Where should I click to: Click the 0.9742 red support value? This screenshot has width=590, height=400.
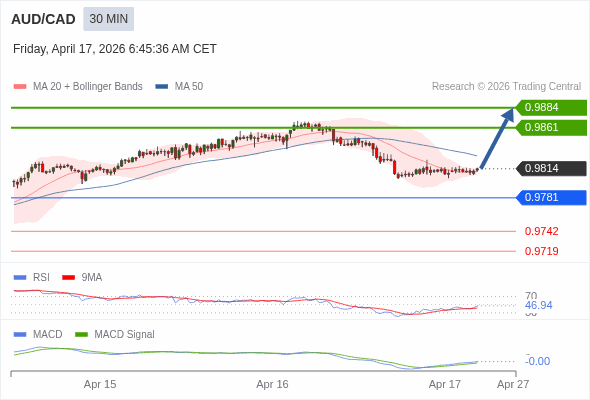541,231
